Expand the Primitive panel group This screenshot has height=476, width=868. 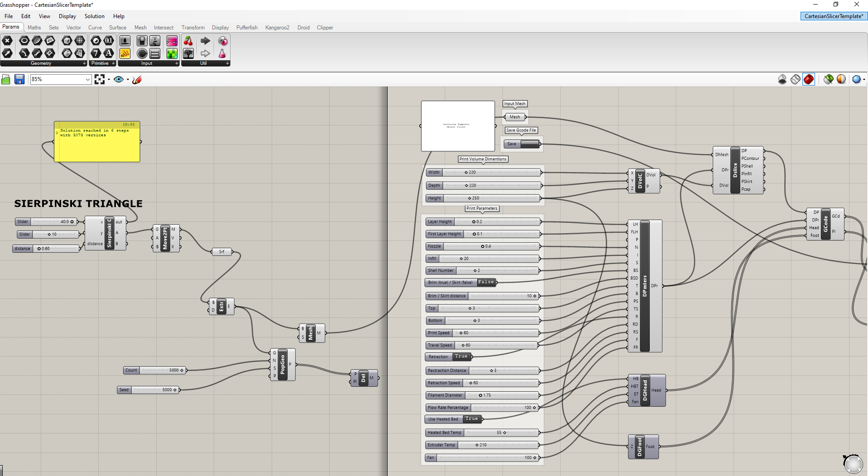pyautogui.click(x=114, y=63)
